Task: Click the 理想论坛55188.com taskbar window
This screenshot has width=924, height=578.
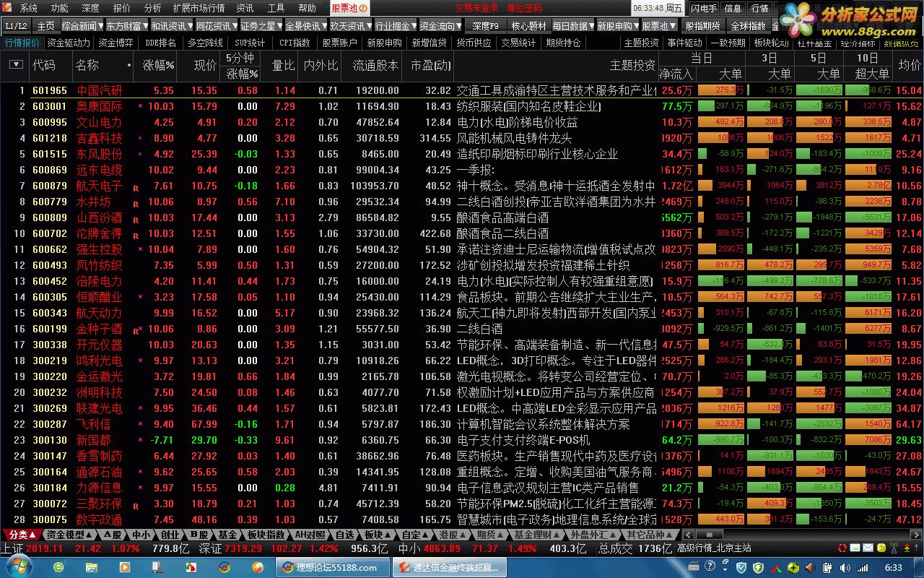Action: point(331,568)
